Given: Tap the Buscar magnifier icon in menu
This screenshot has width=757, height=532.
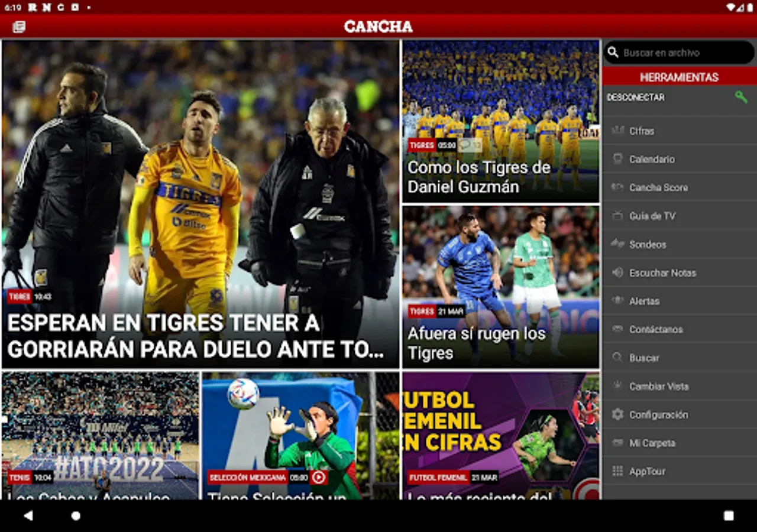Looking at the screenshot, I should (x=617, y=357).
